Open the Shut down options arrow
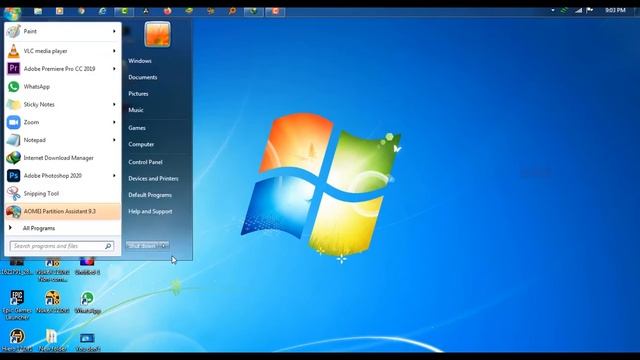This screenshot has height=360, width=640. 164,246
